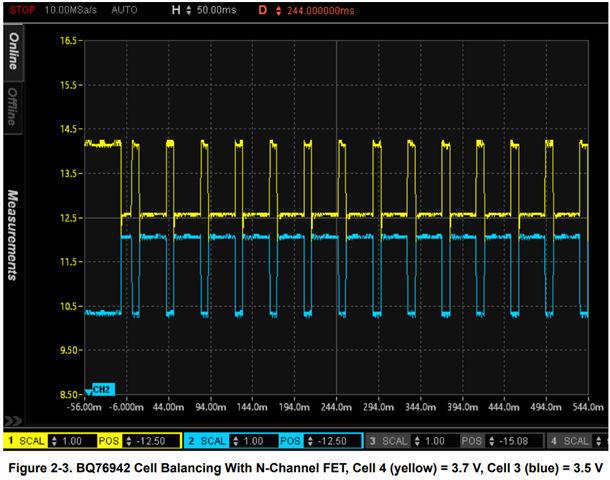Enable channel 4 grey button
Viewport: 610px width, 480px height.
(554, 441)
